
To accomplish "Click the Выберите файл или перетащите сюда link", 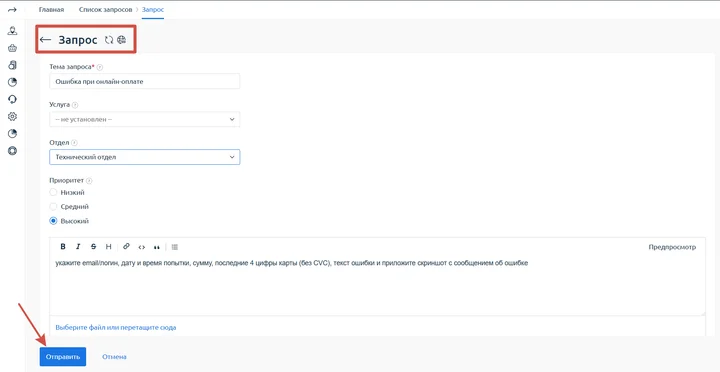I will tap(116, 327).
